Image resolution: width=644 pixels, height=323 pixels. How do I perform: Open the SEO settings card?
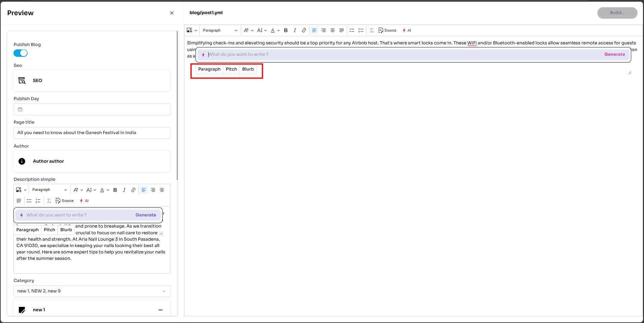(92, 81)
